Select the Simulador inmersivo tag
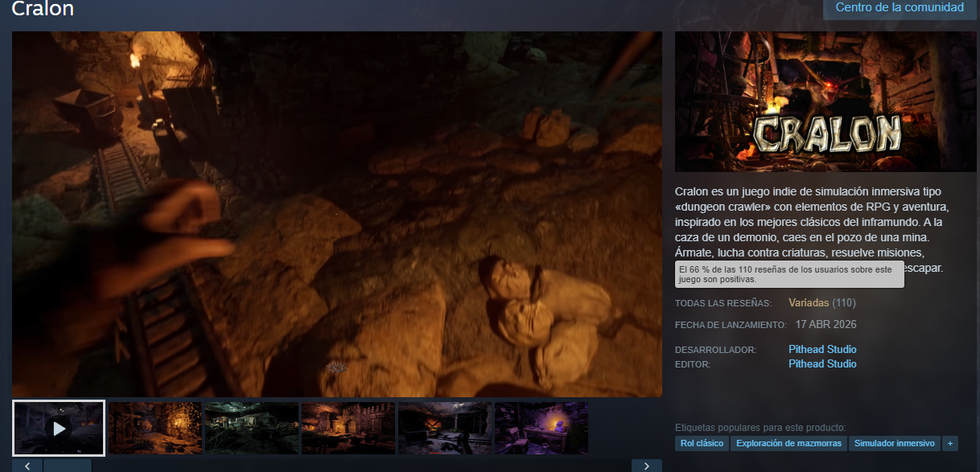The image size is (980, 472). [894, 443]
